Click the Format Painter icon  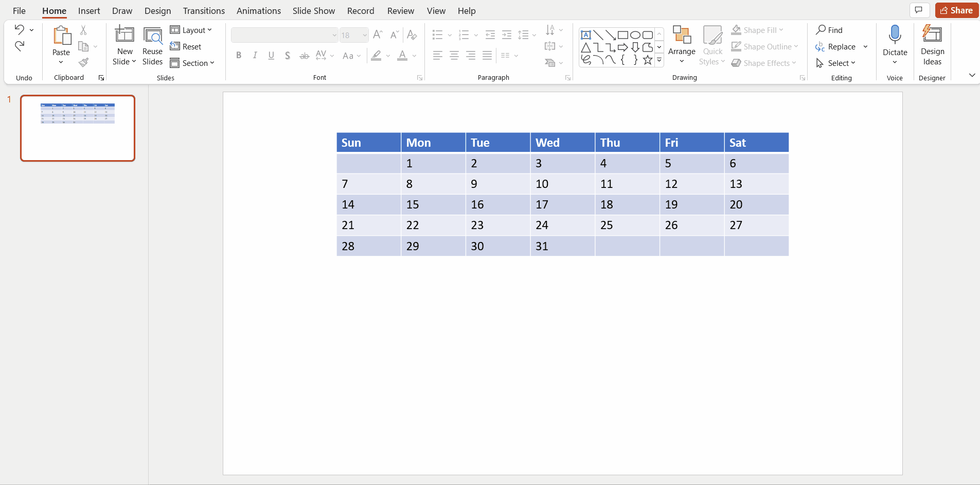[83, 62]
